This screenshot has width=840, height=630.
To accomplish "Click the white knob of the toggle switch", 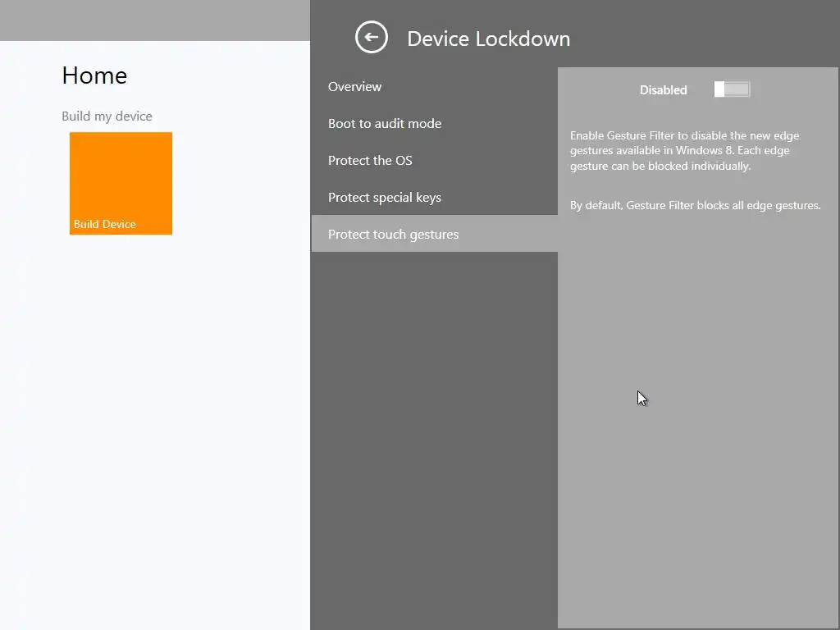I will pos(719,89).
